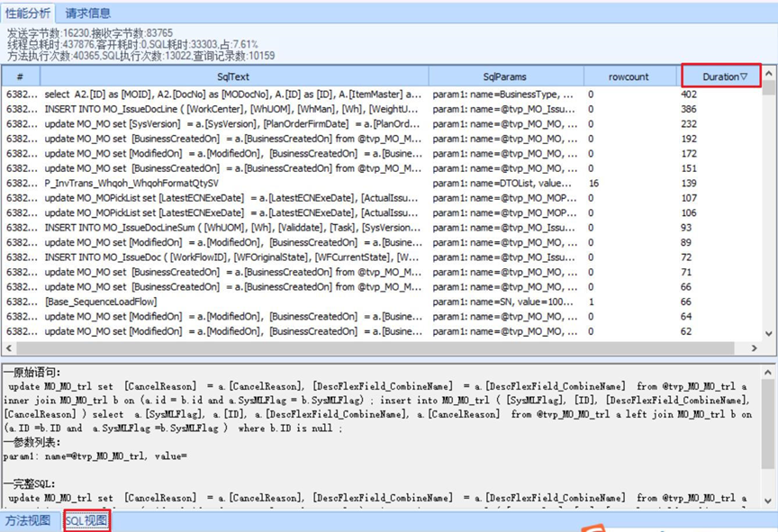Sort by the rowcount column header
This screenshot has height=532, width=778.
tap(628, 77)
